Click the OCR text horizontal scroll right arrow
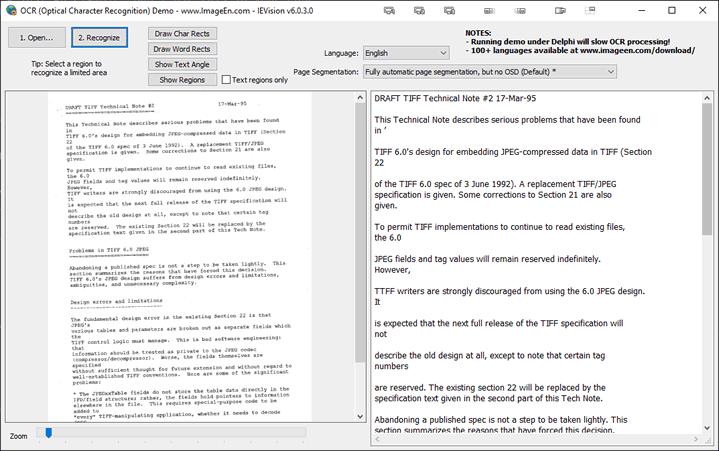The height and width of the screenshot is (451, 719). (x=696, y=439)
